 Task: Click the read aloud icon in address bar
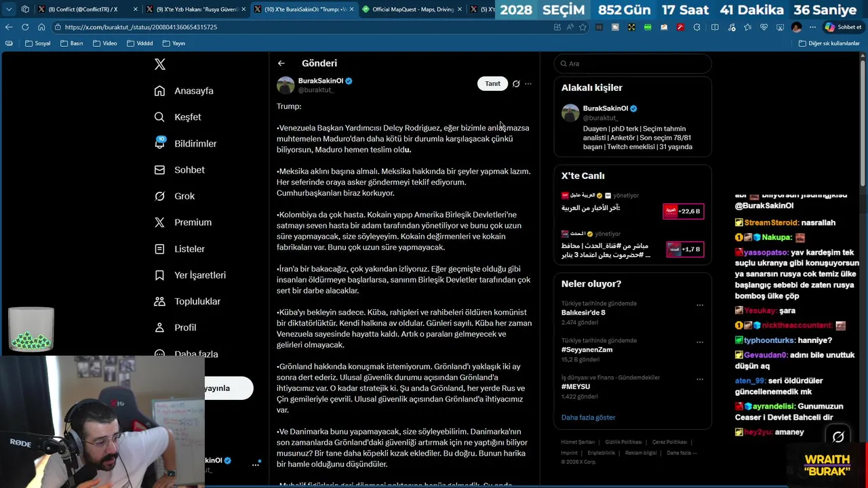pyautogui.click(x=570, y=27)
